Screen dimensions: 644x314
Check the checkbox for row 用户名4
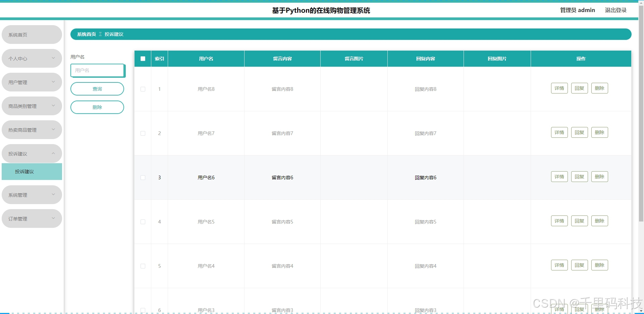click(x=143, y=266)
